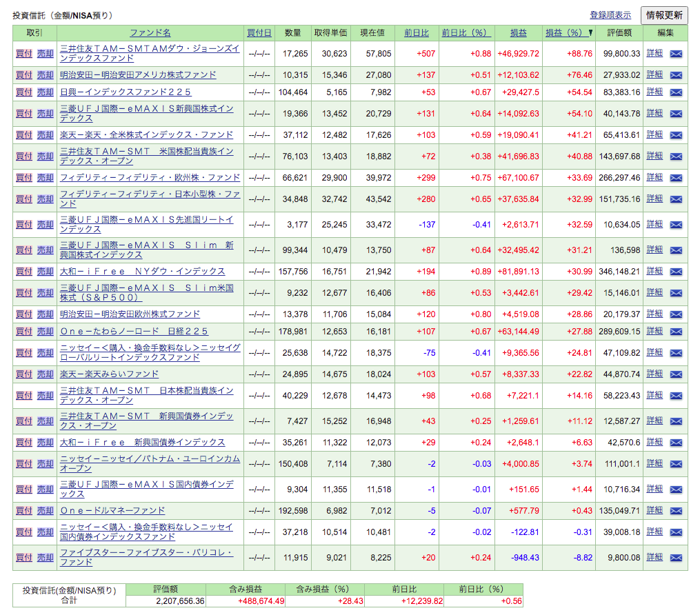Screen dimensions: 700x615
Task: Open 詳細 for SMTAMダウ・ジョーンズ row
Action: [x=654, y=53]
